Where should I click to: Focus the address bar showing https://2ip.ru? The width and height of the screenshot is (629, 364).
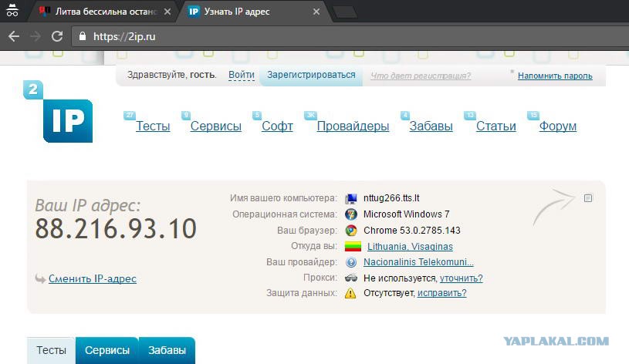(x=349, y=36)
